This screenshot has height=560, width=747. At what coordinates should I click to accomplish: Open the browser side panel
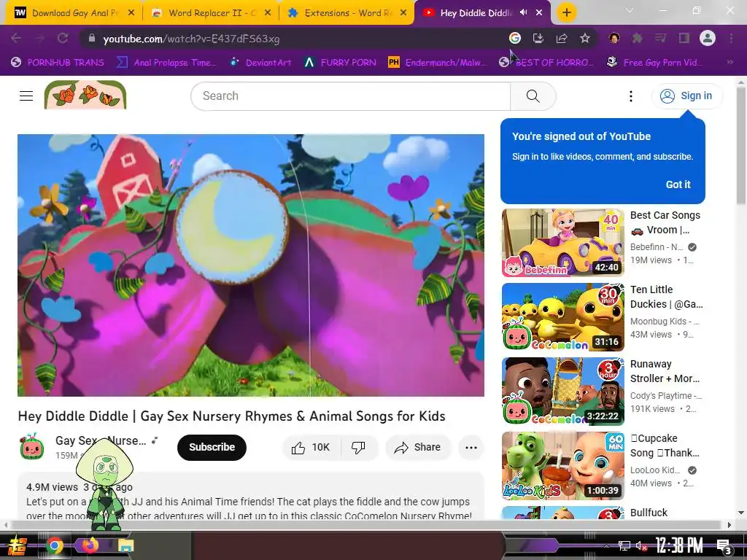[x=684, y=38]
